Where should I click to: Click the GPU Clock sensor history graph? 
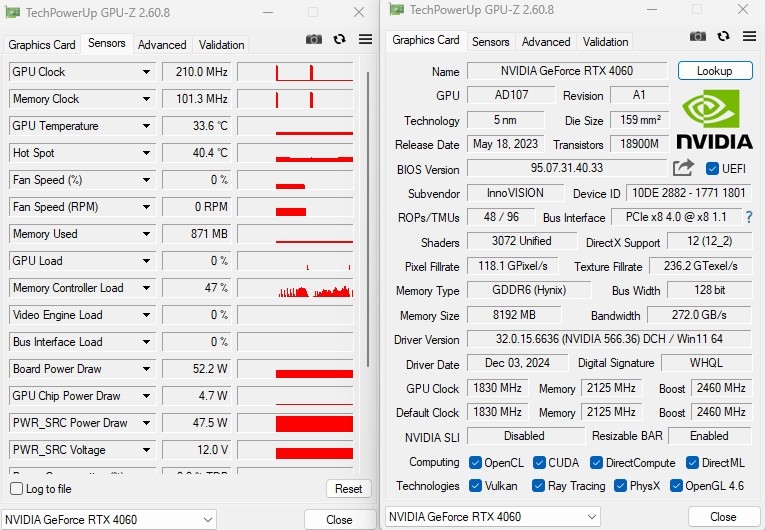pyautogui.click(x=295, y=72)
